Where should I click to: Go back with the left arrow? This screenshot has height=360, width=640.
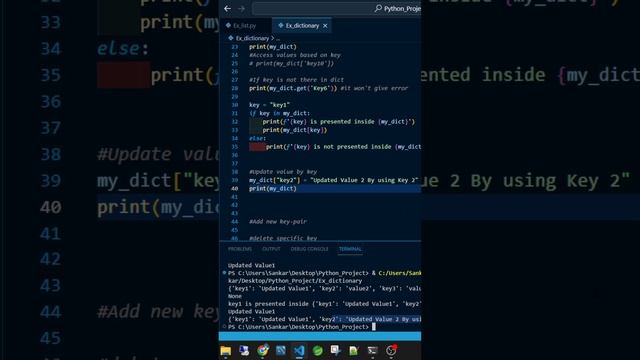point(227,9)
